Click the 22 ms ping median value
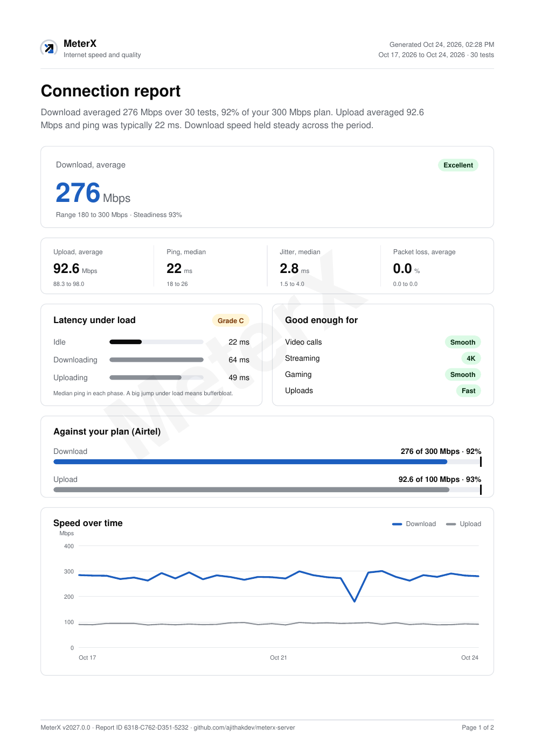This screenshot has height=756, width=535. [179, 269]
